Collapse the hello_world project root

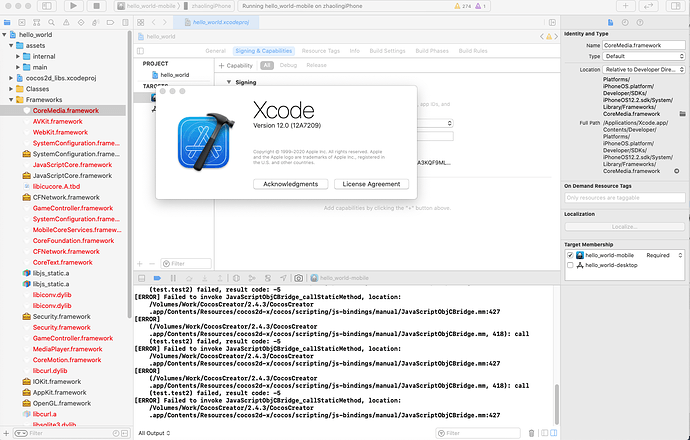pos(4,35)
